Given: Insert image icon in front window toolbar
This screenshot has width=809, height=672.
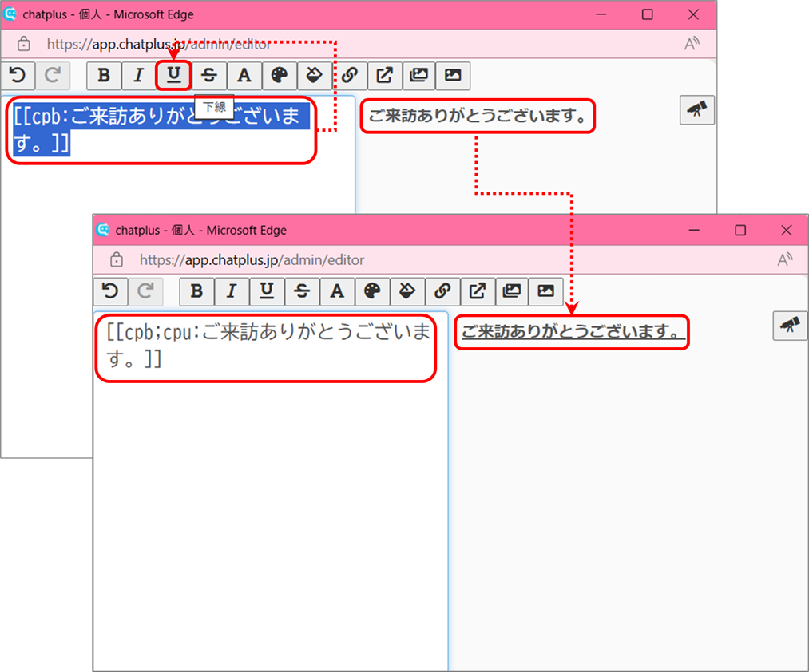Looking at the screenshot, I should tap(546, 291).
